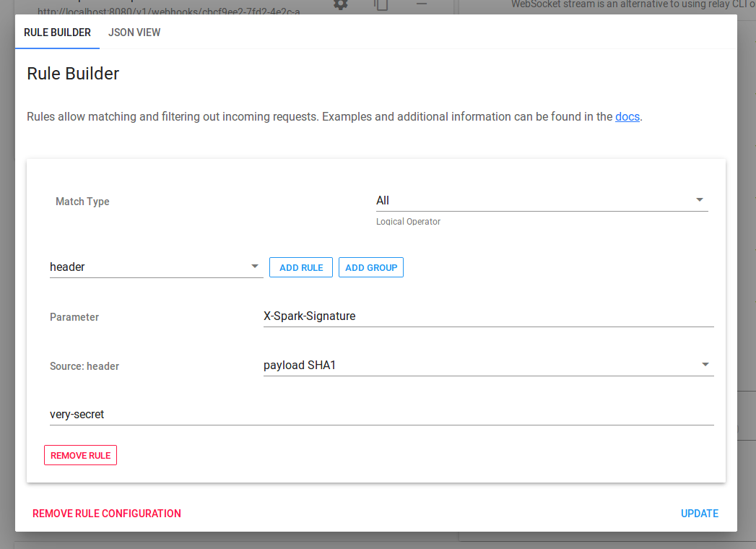The width and height of the screenshot is (756, 549).
Task: Switch to the JSON VIEW tab
Action: click(134, 33)
